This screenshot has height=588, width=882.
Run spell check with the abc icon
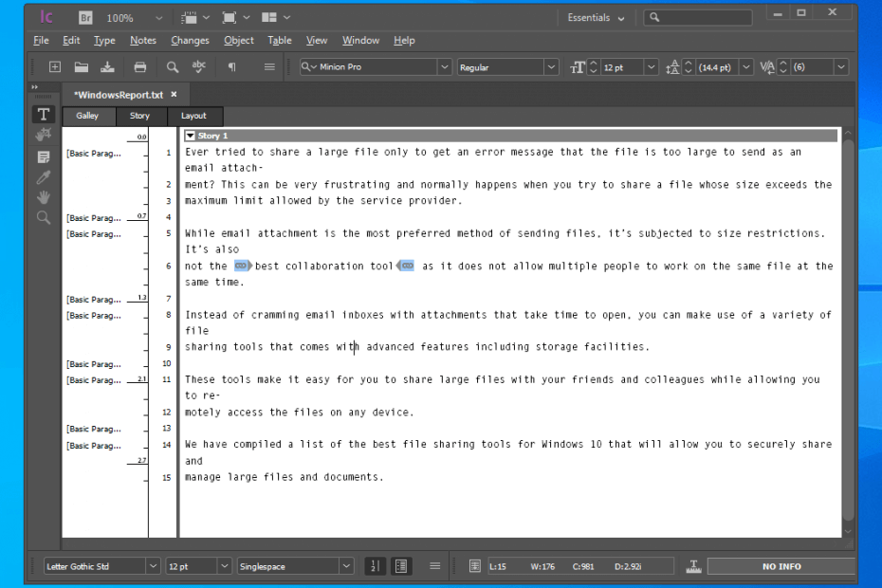click(x=199, y=66)
